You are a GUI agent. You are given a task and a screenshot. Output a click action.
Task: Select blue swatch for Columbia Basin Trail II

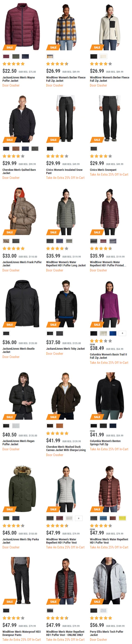[x=113, y=333]
